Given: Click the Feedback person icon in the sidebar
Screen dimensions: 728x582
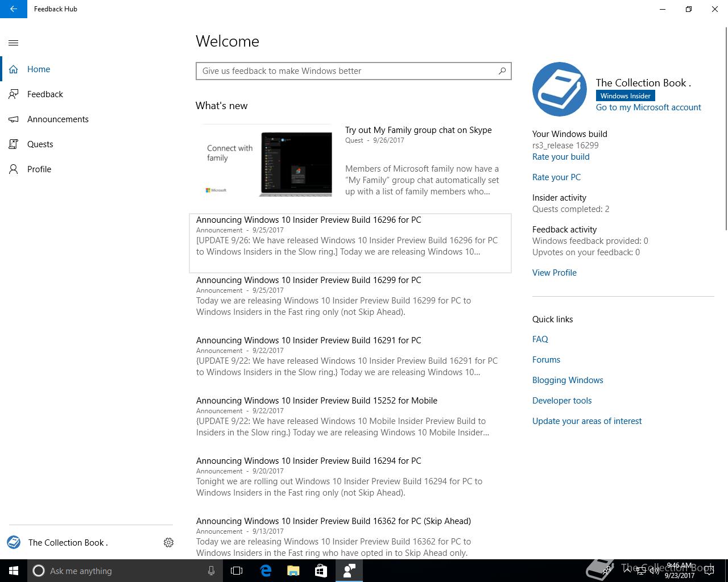Looking at the screenshot, I should click(x=14, y=94).
